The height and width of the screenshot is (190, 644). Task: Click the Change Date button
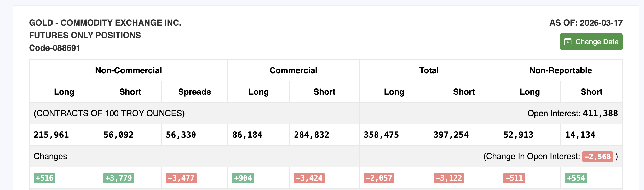click(591, 41)
